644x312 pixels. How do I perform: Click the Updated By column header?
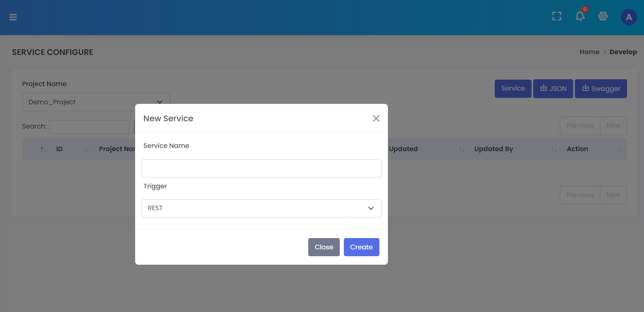click(494, 149)
